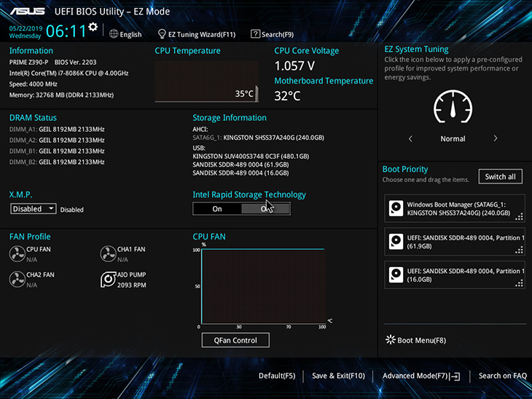Click the AIO PUMP icon
Screen dimensions: 532x399
point(109,280)
